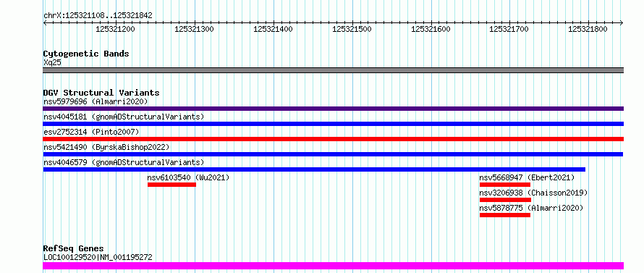
Task: Click the 125321200 ruler position
Action: click(115, 29)
